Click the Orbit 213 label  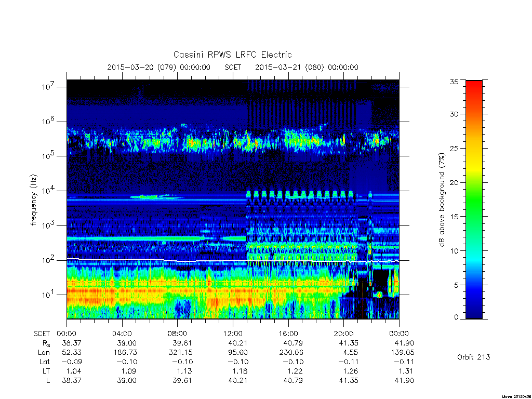[x=474, y=357]
